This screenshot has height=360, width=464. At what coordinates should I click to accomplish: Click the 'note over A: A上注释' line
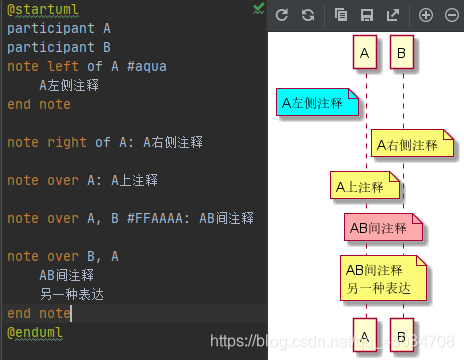point(82,180)
